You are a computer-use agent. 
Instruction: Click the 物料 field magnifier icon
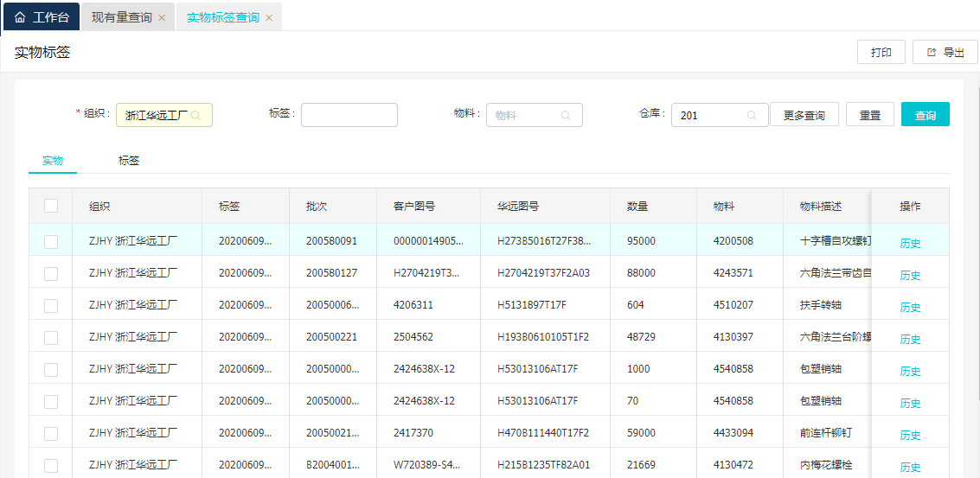tap(566, 116)
